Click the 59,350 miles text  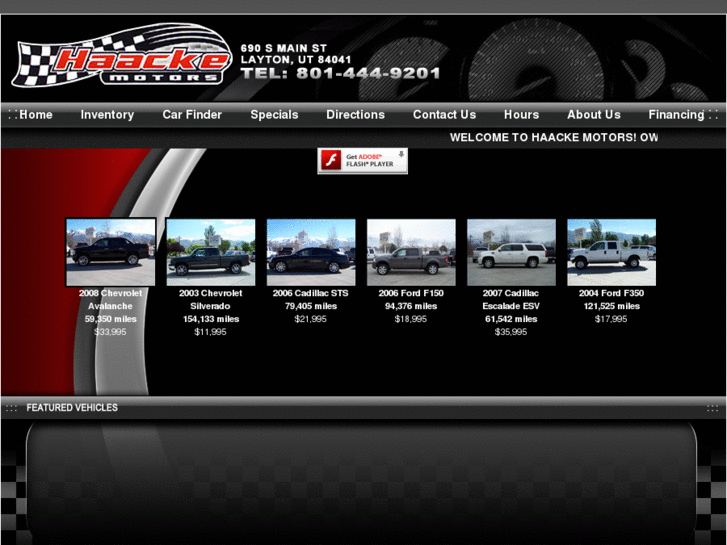pos(110,319)
